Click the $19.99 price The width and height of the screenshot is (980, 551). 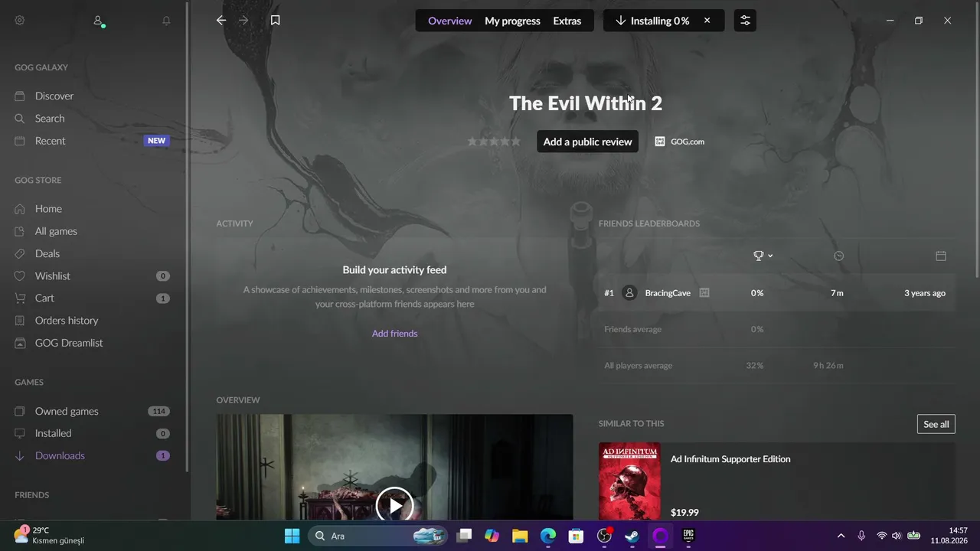coord(684,513)
